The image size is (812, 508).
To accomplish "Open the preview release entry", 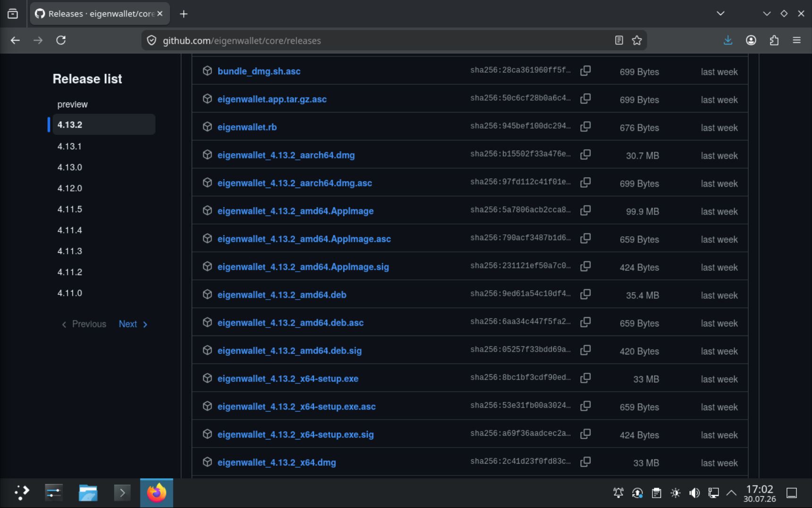I will (72, 104).
